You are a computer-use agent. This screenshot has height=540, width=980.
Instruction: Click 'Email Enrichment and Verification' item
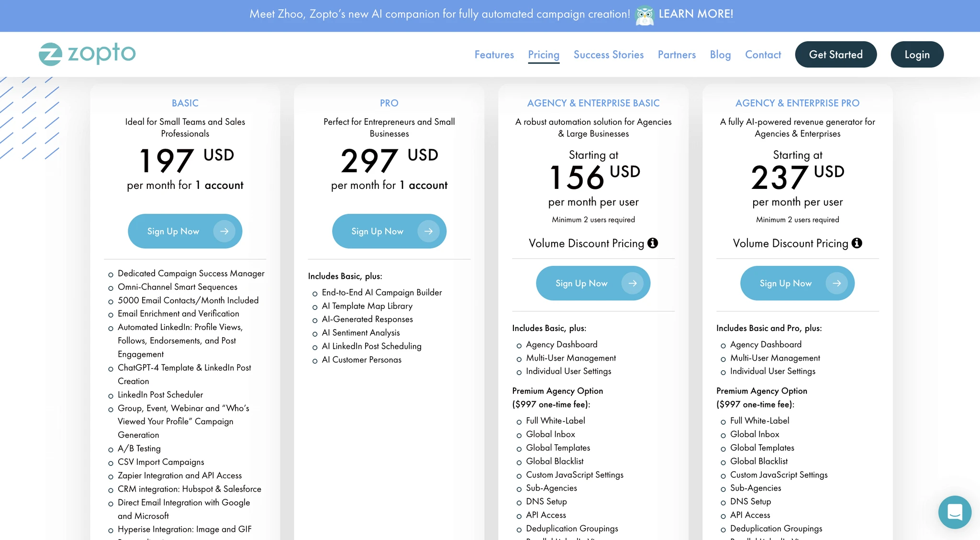(178, 313)
